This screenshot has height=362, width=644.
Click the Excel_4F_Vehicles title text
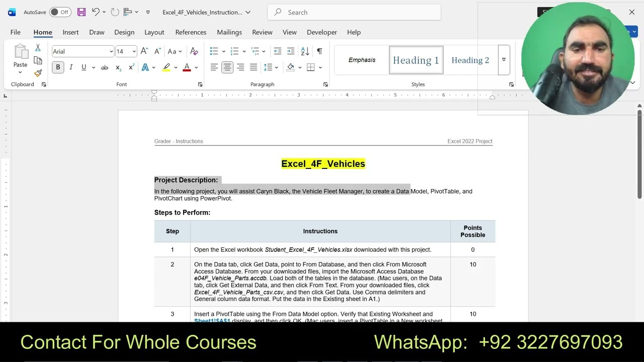[323, 164]
